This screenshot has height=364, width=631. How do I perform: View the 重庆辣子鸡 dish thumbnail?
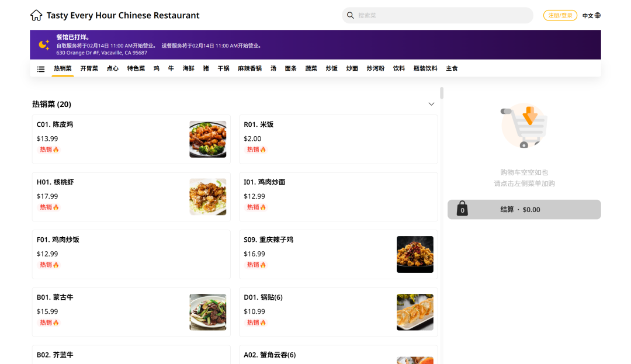click(x=415, y=254)
